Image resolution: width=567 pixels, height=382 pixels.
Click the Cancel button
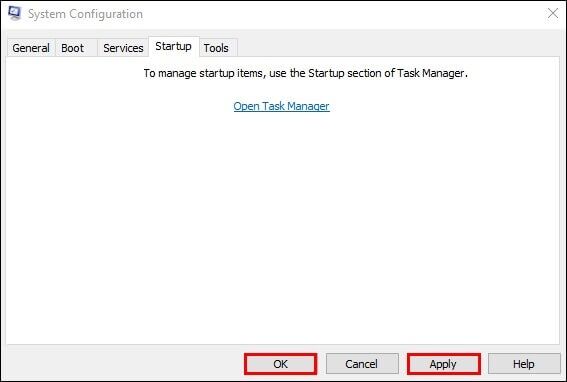click(362, 364)
